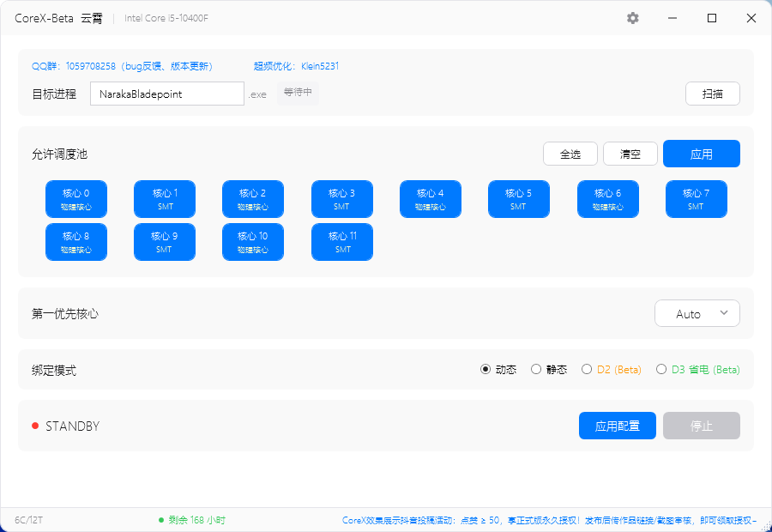Toggle 核心 8 physical core

pyautogui.click(x=75, y=241)
